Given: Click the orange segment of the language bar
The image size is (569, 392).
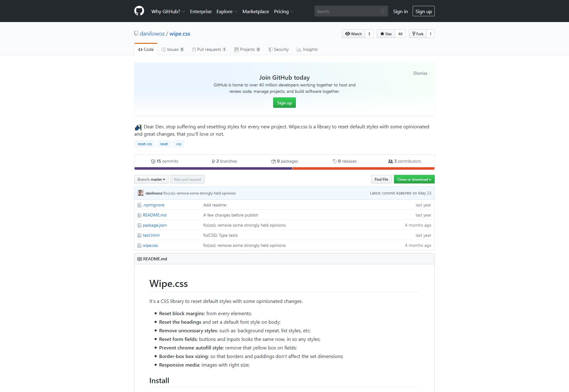Looking at the screenshot, I should (364, 168).
